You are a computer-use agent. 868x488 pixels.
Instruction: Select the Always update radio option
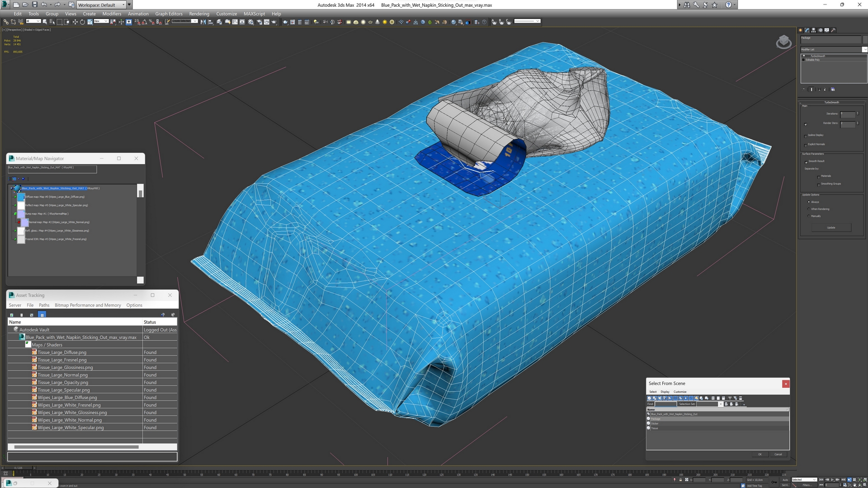[x=809, y=202]
